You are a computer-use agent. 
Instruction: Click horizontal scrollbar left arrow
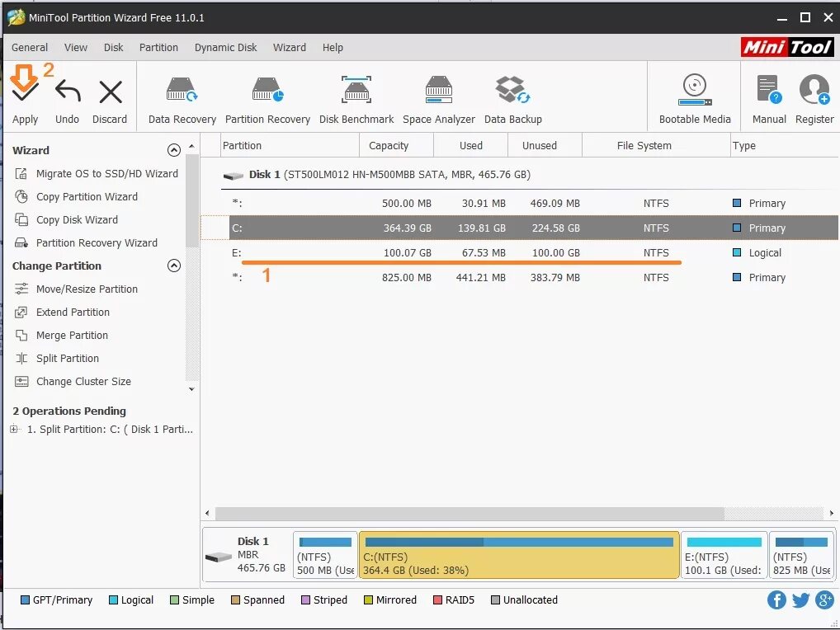tap(208, 513)
